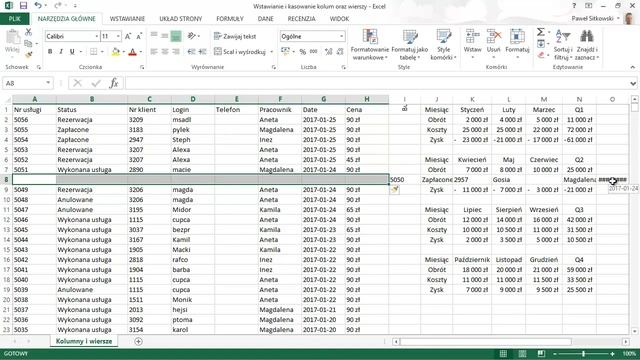
Task: Click the zoom slider handle
Action: click(583, 353)
